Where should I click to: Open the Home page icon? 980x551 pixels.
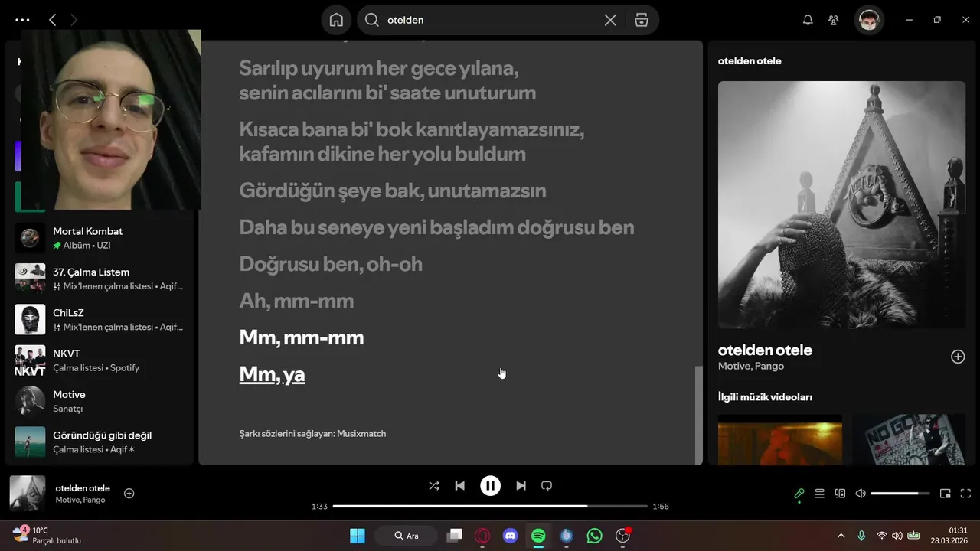click(x=336, y=20)
